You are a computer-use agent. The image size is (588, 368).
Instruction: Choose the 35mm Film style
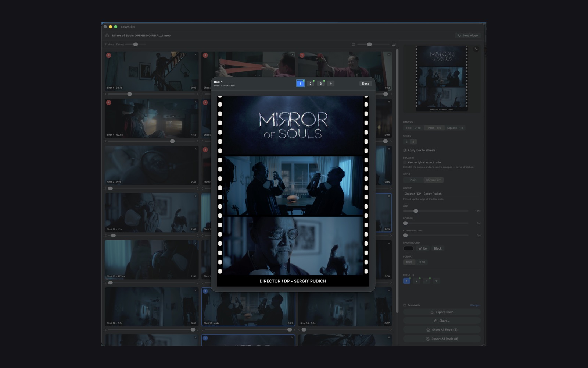[433, 180]
